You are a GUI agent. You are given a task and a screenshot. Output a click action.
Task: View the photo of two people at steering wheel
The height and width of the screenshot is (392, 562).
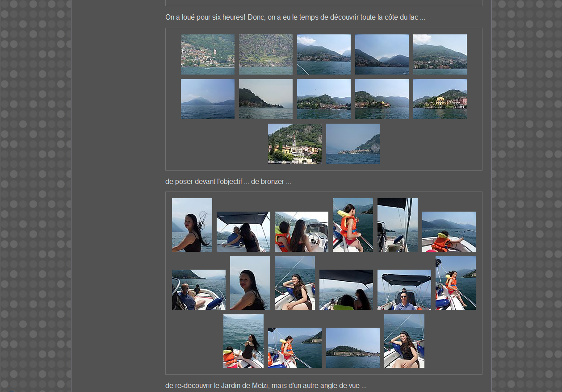point(301,232)
